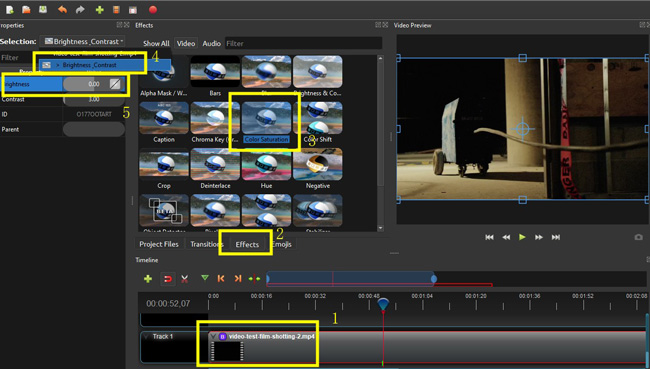Screen dimensions: 650x369
Task: Rewind the video preview
Action: [x=506, y=237]
